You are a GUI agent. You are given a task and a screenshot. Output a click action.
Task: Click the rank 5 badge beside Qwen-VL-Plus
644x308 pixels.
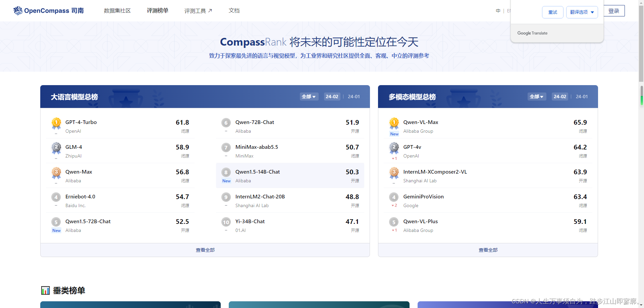(x=394, y=222)
